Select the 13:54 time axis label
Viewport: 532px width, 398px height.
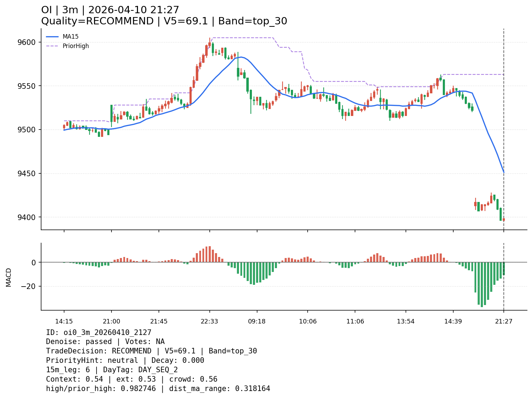[x=406, y=321]
